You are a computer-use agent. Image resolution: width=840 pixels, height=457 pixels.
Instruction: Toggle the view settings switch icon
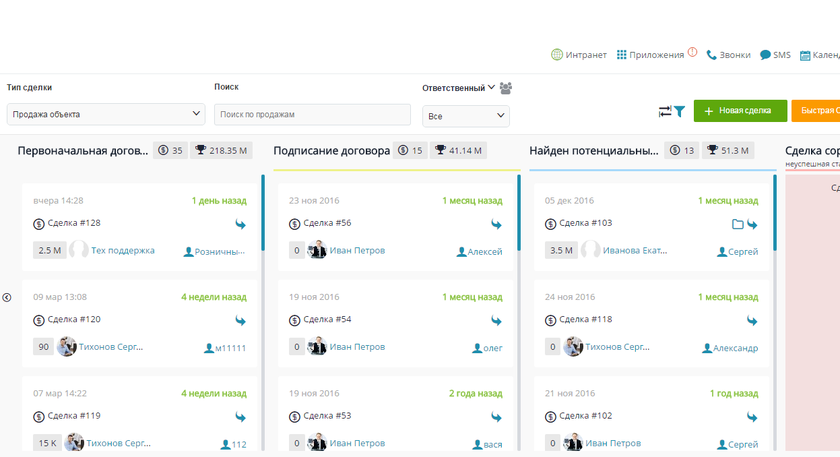click(x=665, y=112)
